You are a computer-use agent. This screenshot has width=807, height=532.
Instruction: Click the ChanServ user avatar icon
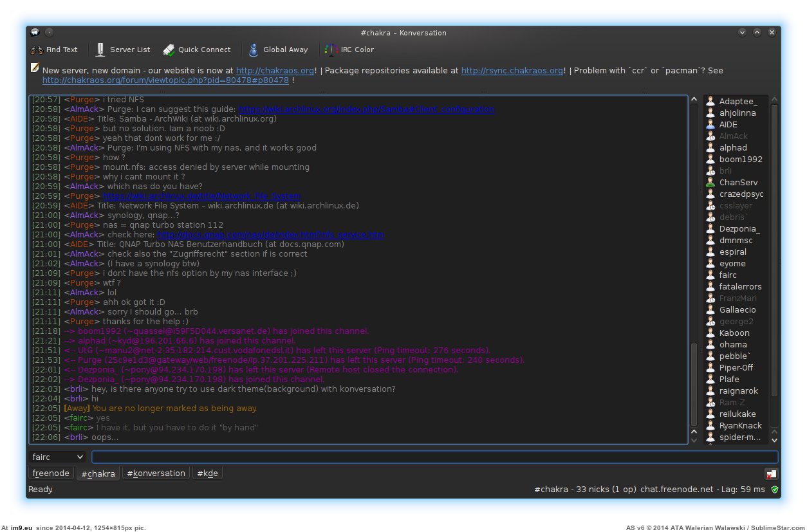(710, 183)
